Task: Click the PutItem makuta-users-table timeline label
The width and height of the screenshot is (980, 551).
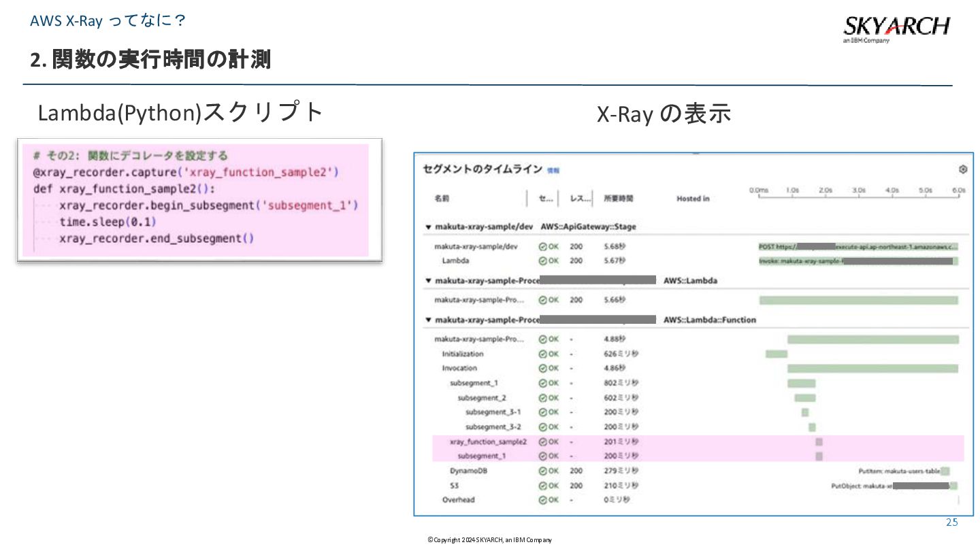Action: (x=900, y=471)
